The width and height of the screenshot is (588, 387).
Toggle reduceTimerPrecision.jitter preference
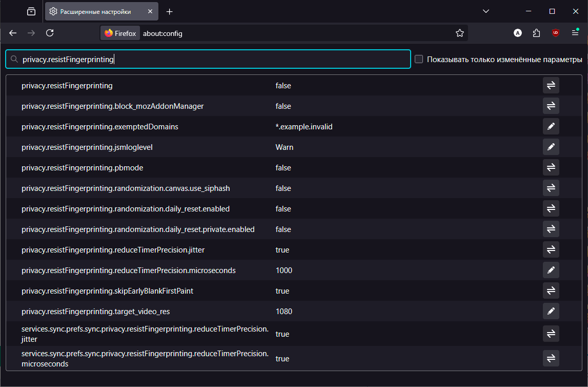tap(551, 249)
